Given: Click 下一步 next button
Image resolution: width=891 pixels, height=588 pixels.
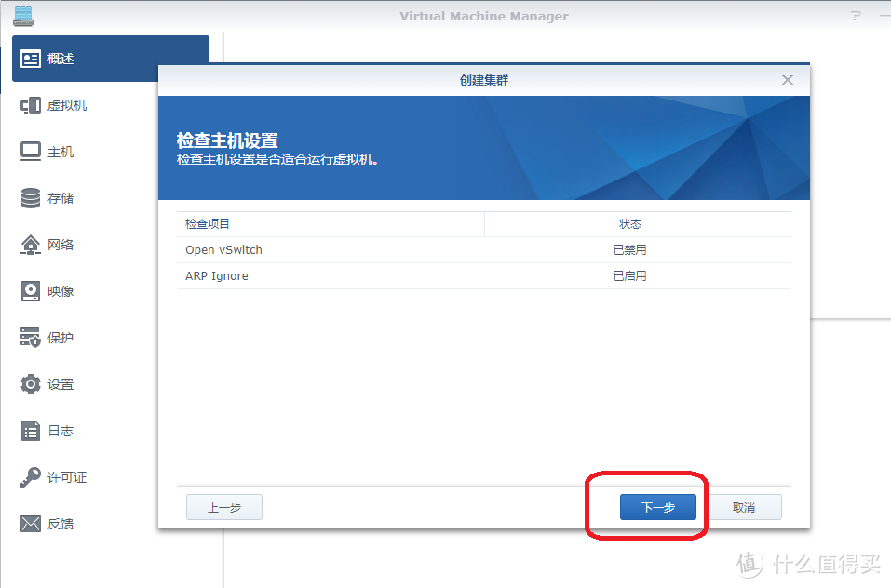Looking at the screenshot, I should pos(658,507).
